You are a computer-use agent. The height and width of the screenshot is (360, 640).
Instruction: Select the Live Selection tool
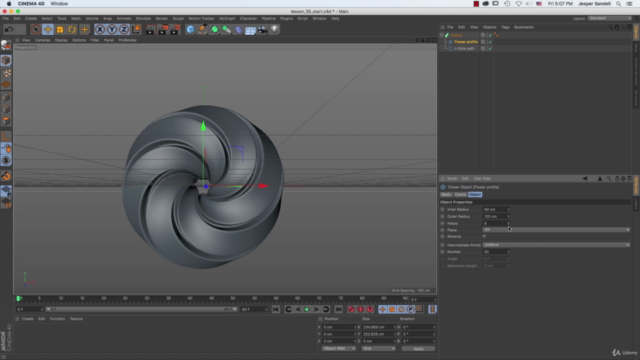pyautogui.click(x=36, y=29)
